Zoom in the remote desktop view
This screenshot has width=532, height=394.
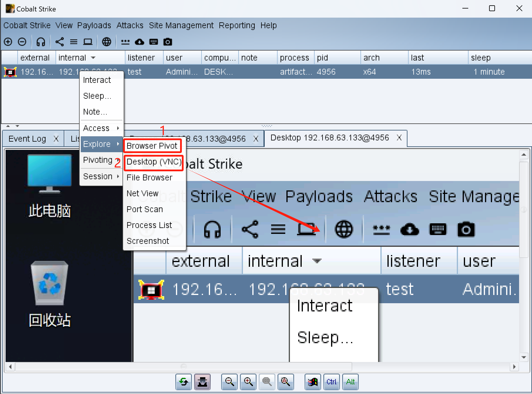[x=248, y=382]
